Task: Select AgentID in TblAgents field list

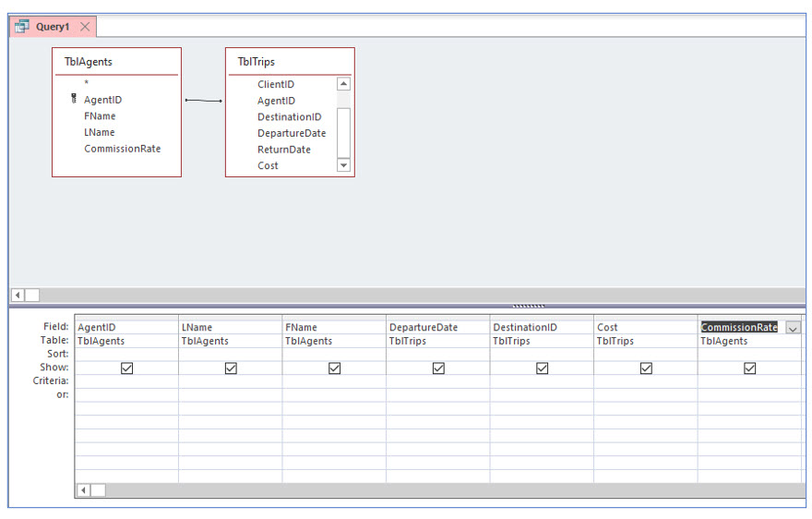Action: click(x=103, y=100)
